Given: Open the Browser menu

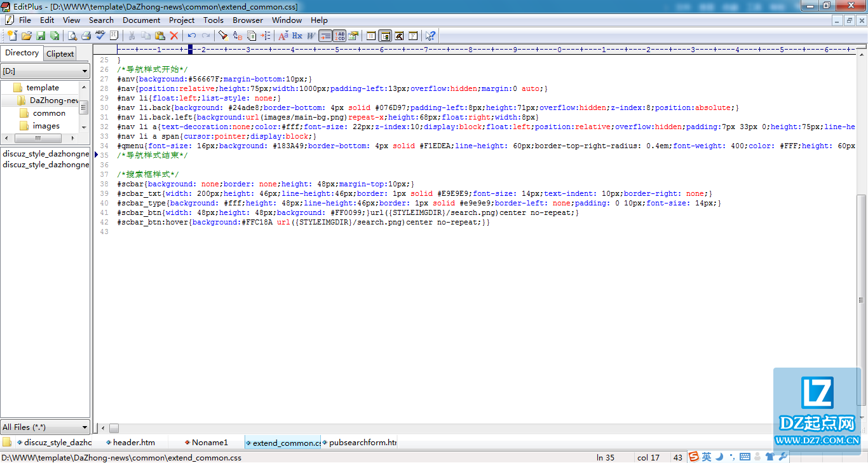Looking at the screenshot, I should click(x=248, y=20).
